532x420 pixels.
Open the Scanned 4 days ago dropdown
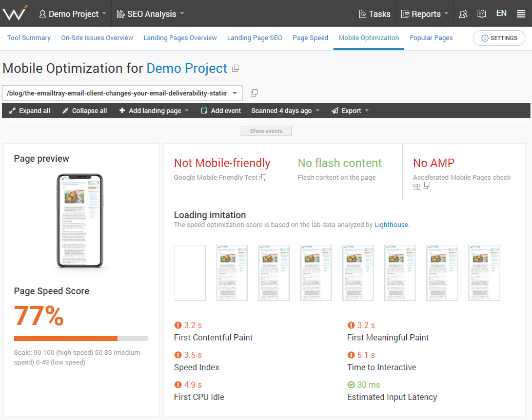[285, 111]
